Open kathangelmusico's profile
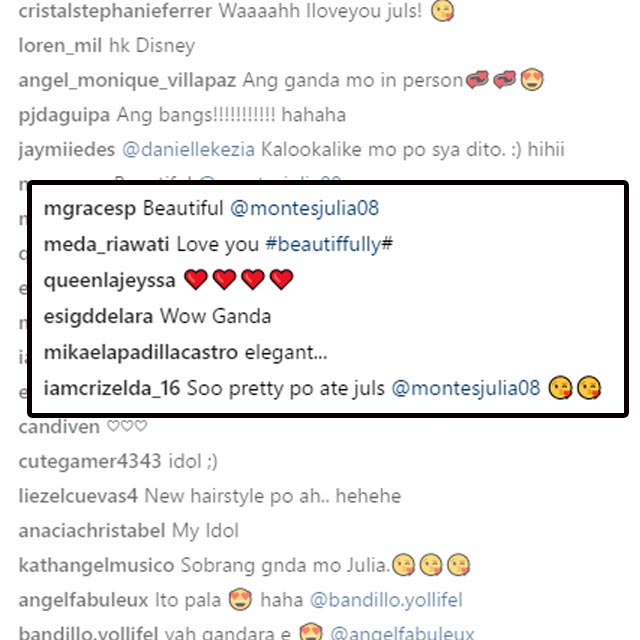The height and width of the screenshot is (640, 640). tap(96, 566)
